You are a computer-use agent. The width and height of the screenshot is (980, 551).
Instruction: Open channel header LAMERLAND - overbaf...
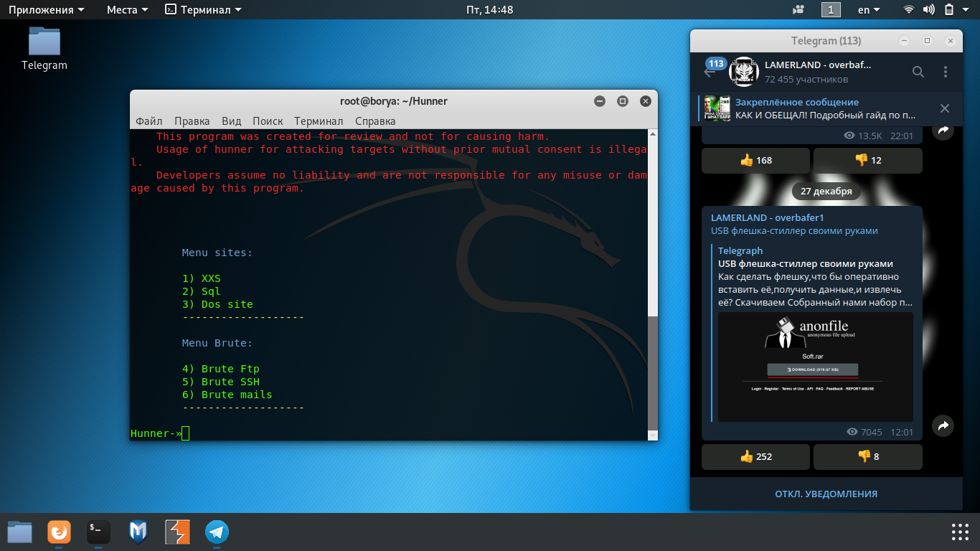(x=818, y=65)
